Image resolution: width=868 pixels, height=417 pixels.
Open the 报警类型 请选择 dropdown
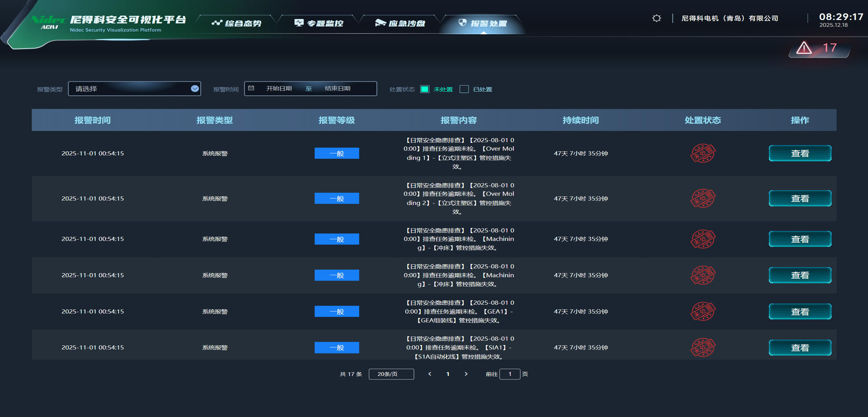[x=134, y=89]
